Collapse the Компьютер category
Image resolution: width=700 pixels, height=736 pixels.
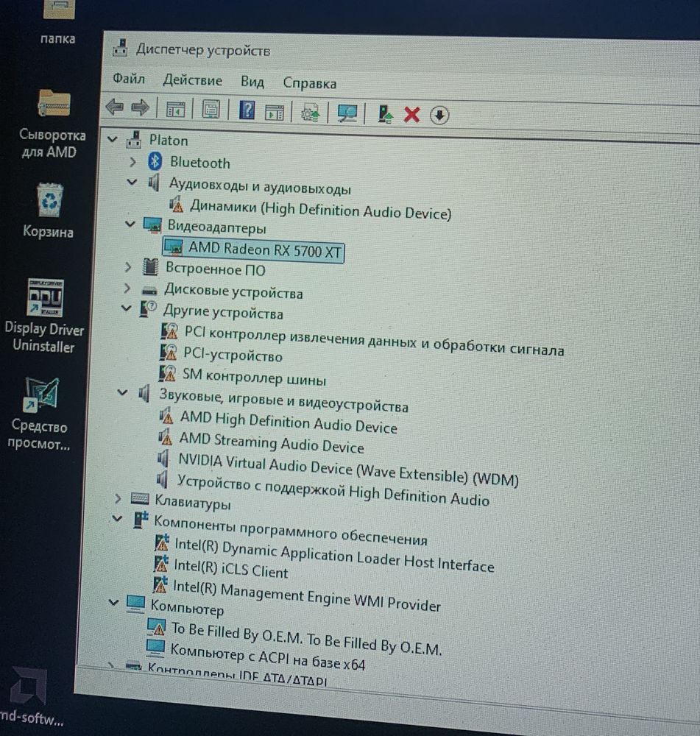coord(113,602)
